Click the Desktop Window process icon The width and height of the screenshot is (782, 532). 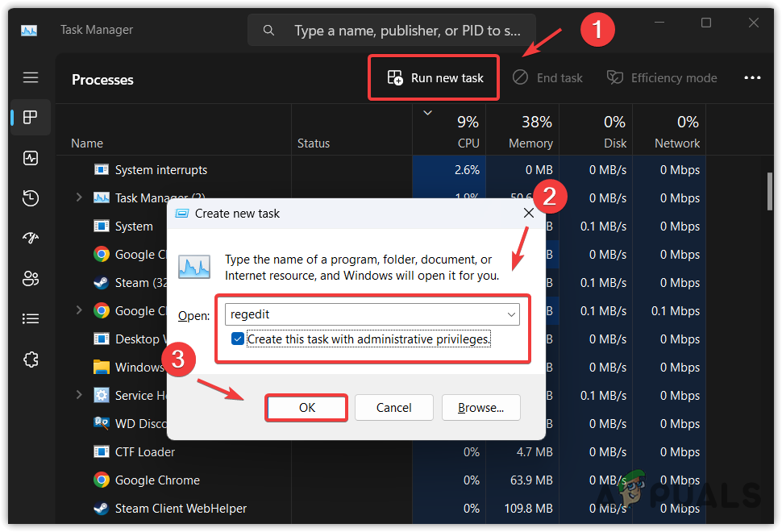(x=102, y=339)
